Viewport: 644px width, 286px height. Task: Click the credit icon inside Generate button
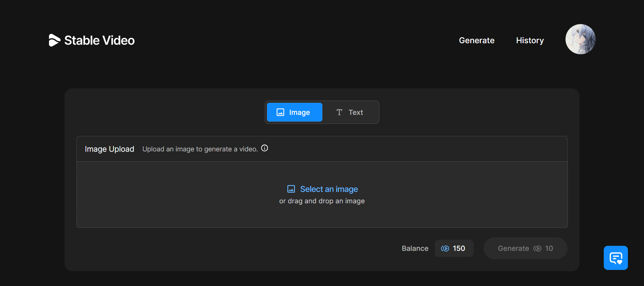[x=537, y=248]
